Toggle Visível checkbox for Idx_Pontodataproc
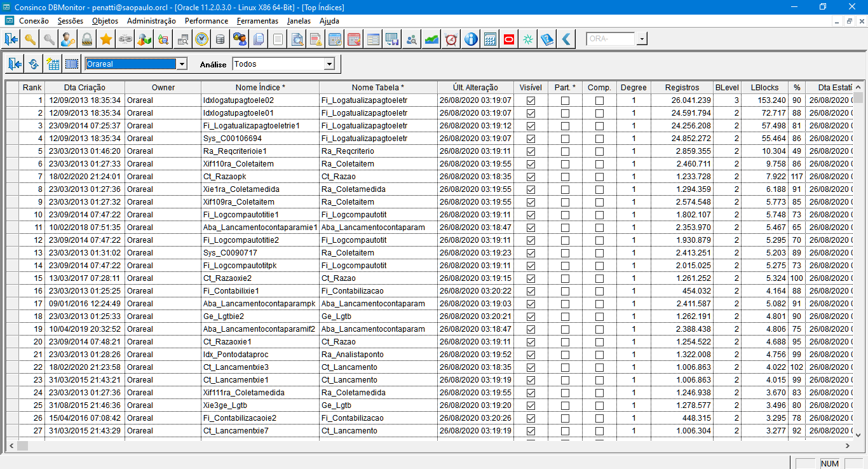 [531, 355]
